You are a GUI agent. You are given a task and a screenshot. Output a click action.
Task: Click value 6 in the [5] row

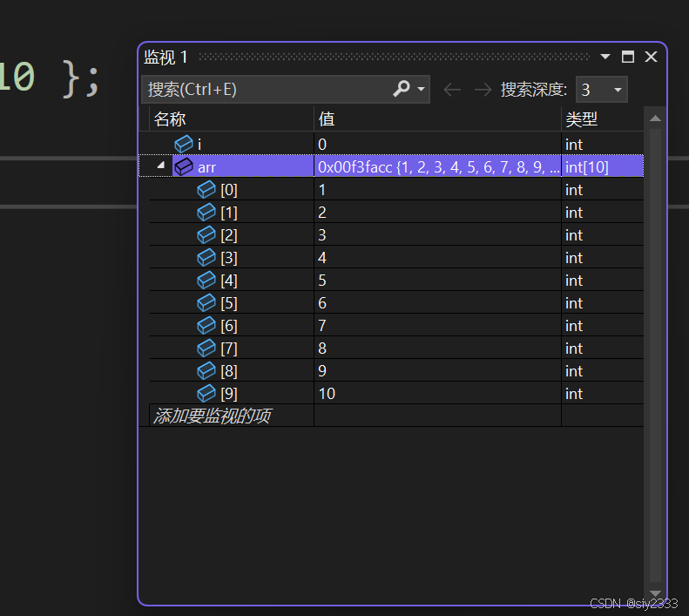point(322,303)
